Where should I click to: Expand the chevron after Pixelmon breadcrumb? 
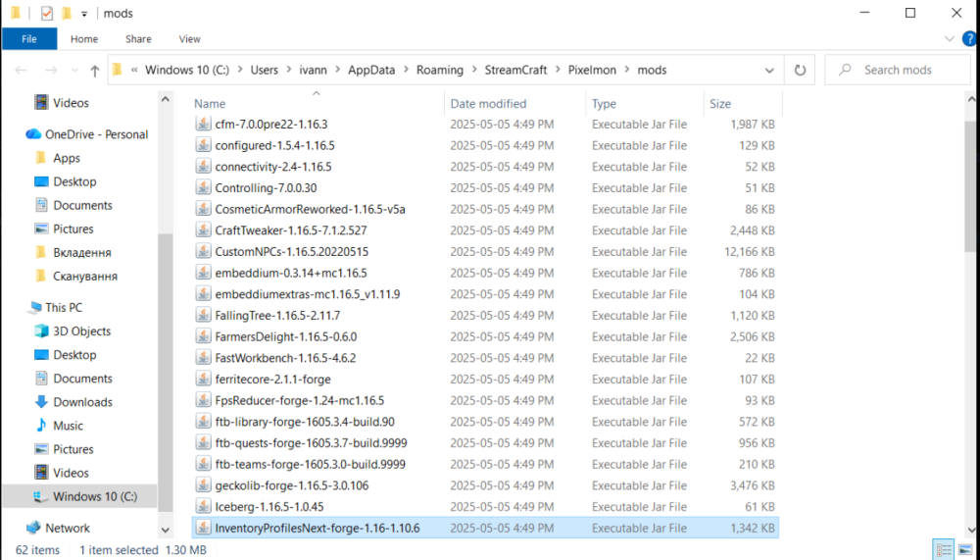pyautogui.click(x=627, y=70)
